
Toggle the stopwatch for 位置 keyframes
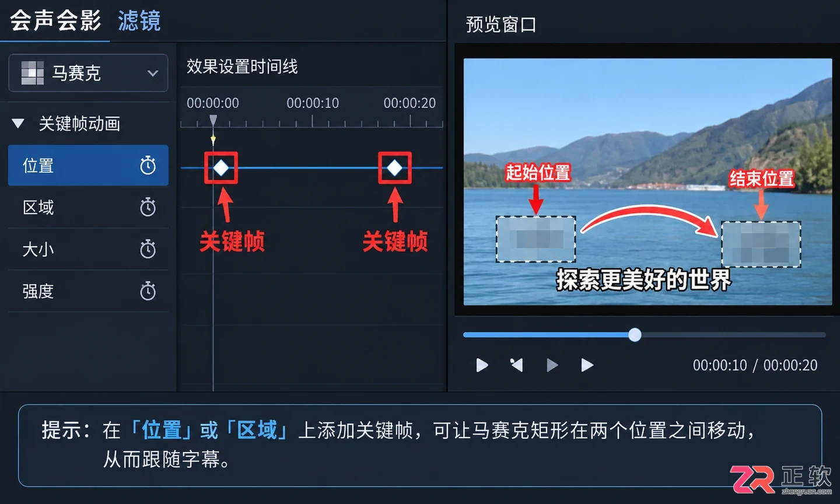(148, 166)
